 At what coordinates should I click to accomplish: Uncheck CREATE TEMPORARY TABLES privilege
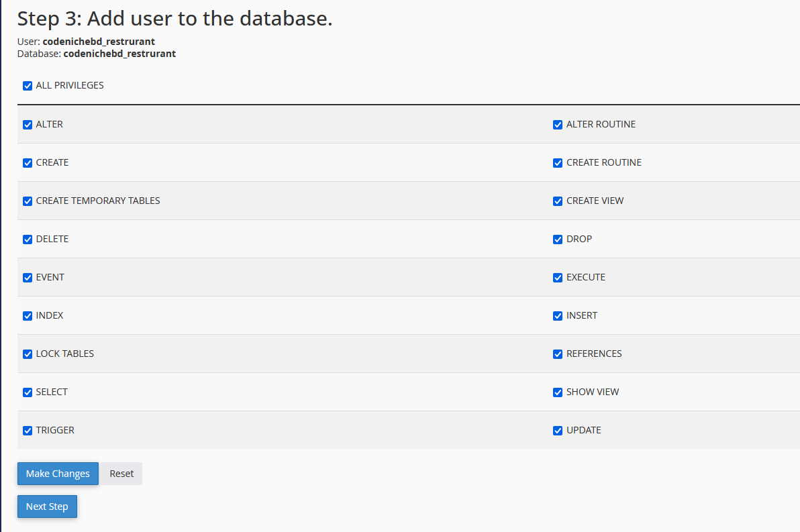(28, 201)
